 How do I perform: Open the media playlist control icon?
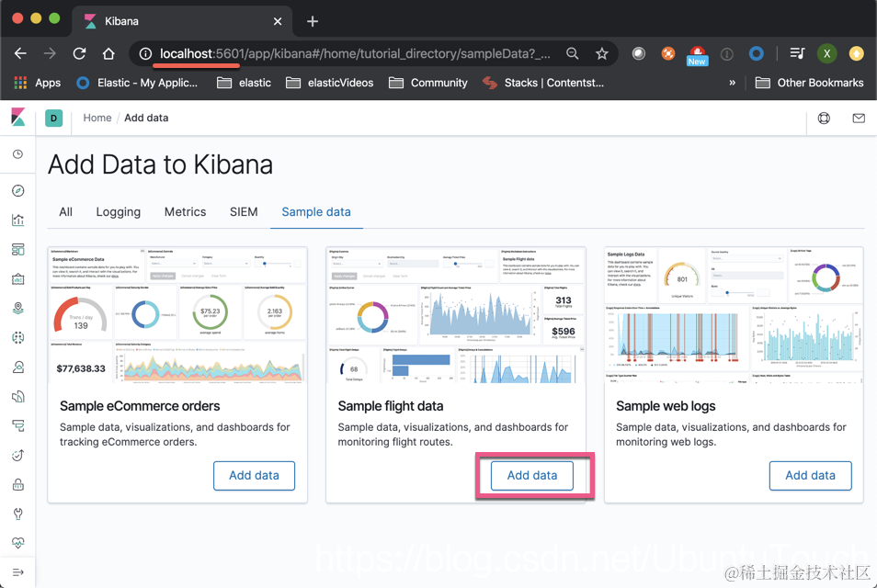pyautogui.click(x=797, y=53)
